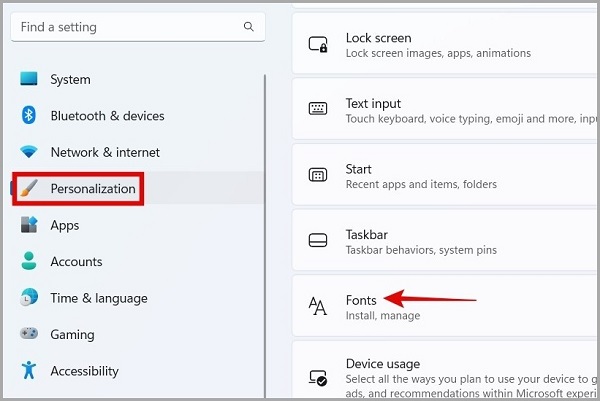The image size is (600, 401).
Task: Click the Time & language globe icon
Action: point(29,297)
